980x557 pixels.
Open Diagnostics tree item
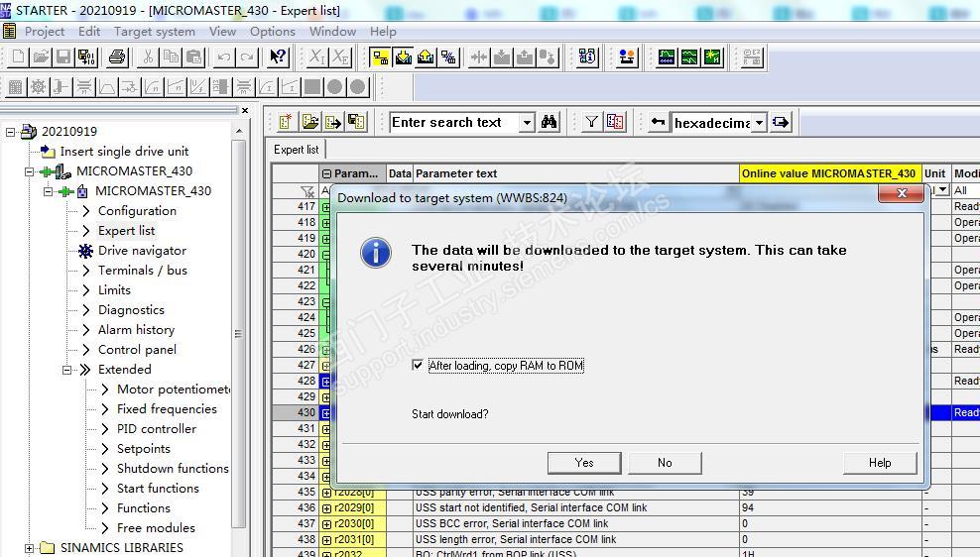131,310
